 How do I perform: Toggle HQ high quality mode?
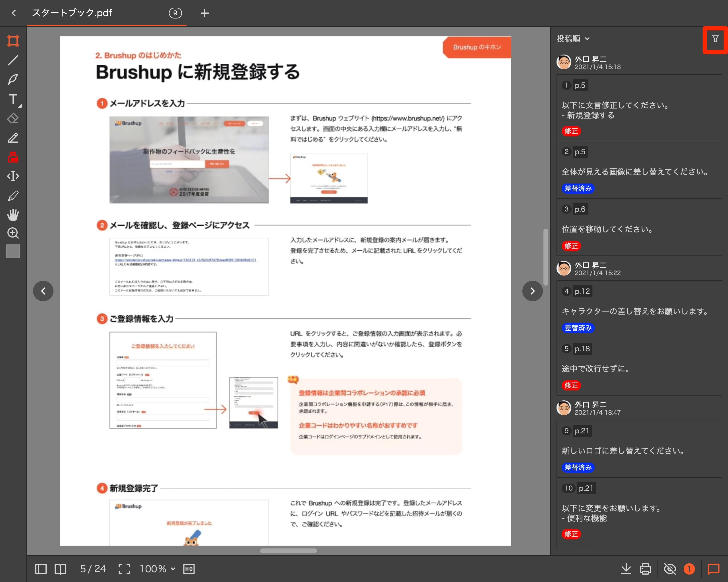(x=189, y=569)
